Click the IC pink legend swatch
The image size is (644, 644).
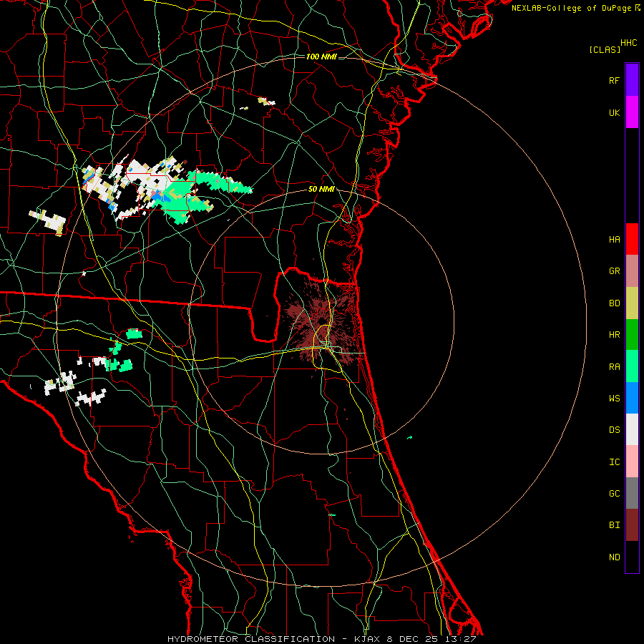point(632,462)
